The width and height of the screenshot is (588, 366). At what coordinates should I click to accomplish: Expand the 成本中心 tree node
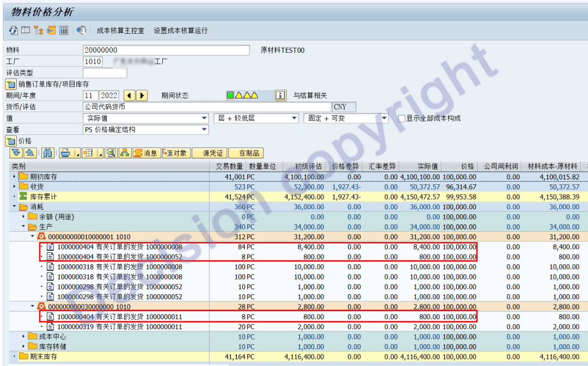pyautogui.click(x=23, y=337)
